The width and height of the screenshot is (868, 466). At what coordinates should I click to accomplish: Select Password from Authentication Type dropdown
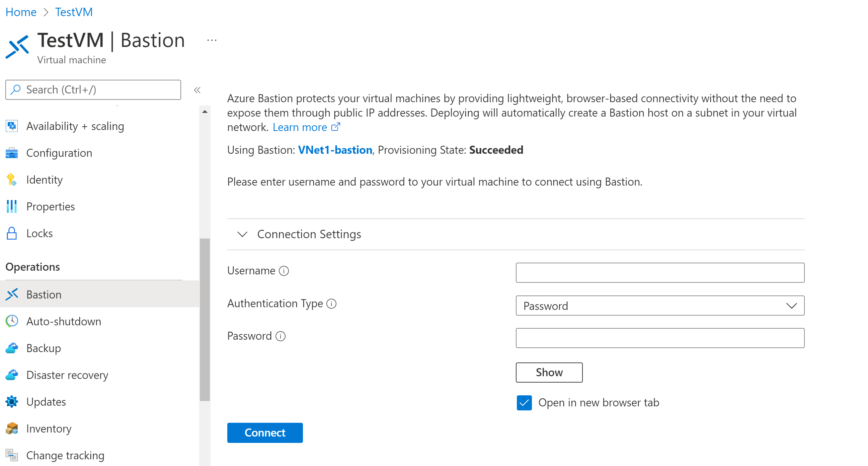659,306
